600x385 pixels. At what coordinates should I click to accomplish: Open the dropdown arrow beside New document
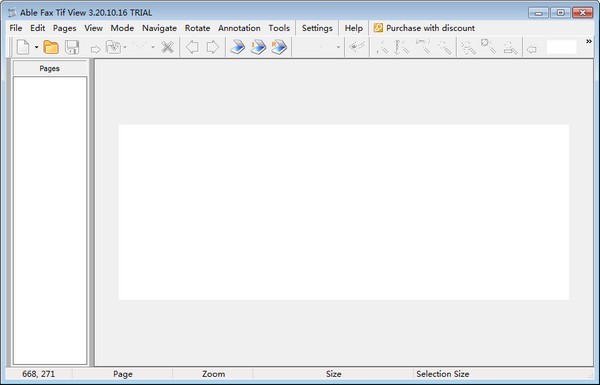tap(36, 47)
